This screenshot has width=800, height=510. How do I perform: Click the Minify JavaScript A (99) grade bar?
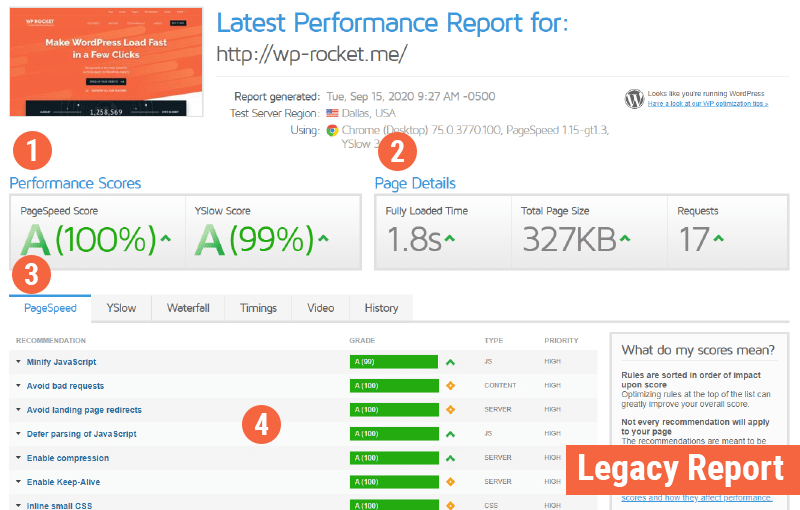(x=394, y=362)
